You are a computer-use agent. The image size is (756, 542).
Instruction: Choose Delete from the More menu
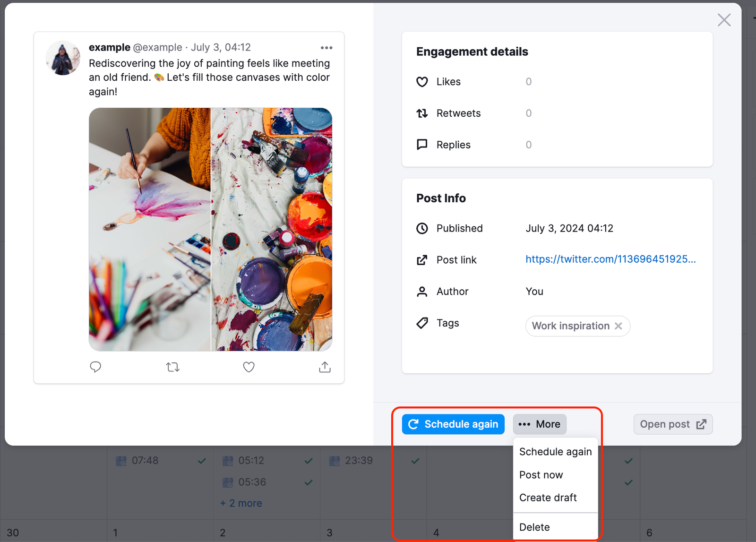534,527
